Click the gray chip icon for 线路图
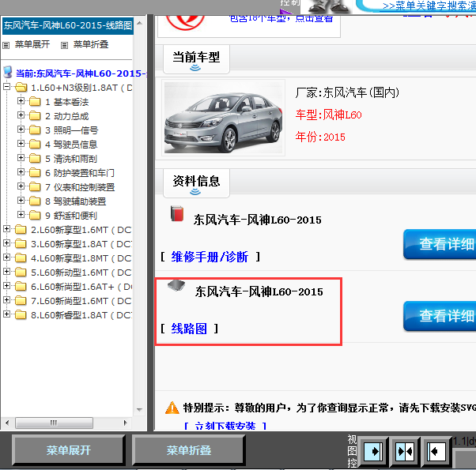 point(176,285)
